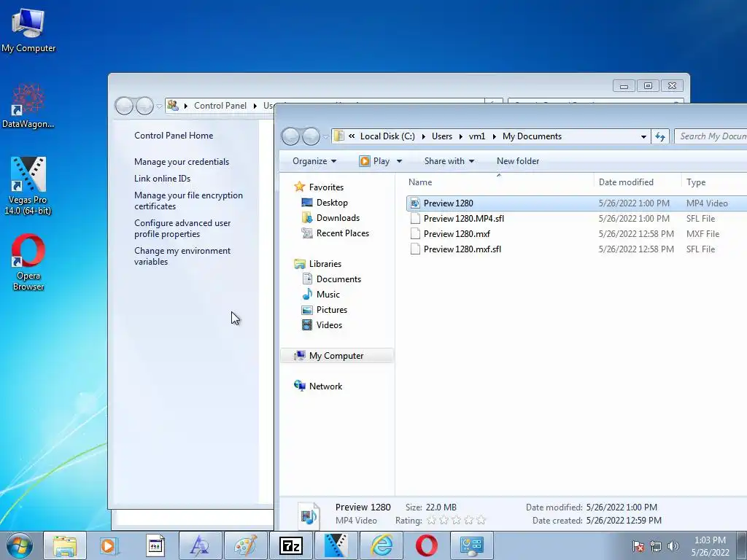Click Play in Explorer toolbar
The height and width of the screenshot is (560, 747).
pyautogui.click(x=374, y=161)
